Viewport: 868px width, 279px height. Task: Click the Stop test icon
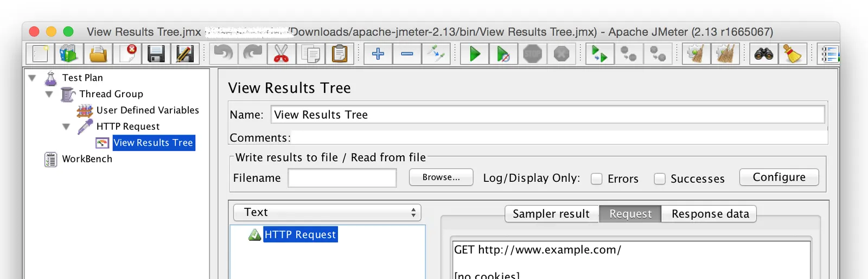tap(533, 54)
